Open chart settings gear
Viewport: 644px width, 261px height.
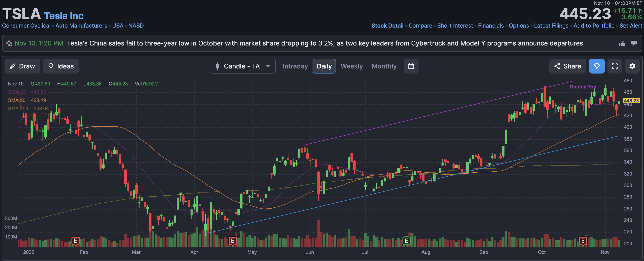pos(632,66)
